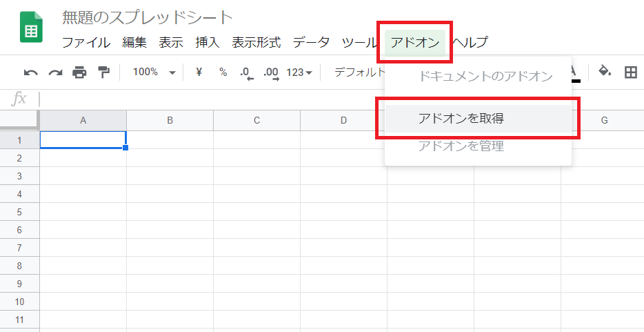The image size is (644, 332).
Task: Open the 表示形式 menu
Action: coord(256,42)
